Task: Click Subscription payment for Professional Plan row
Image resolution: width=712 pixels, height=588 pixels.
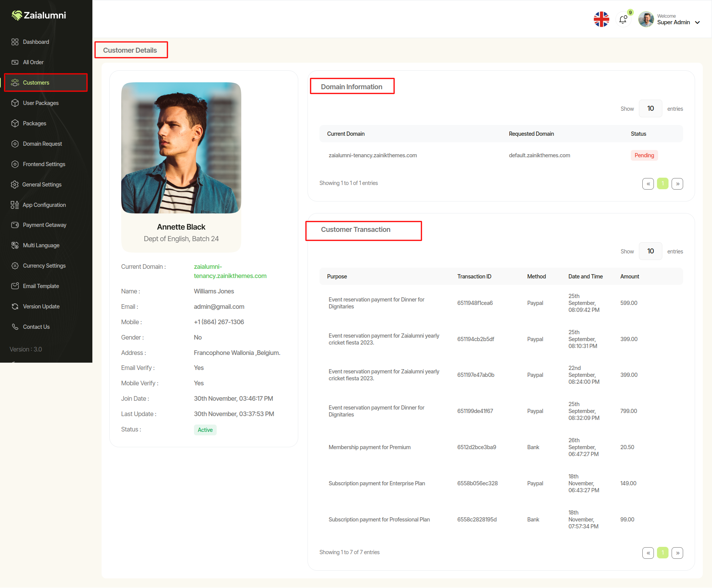Action: pos(501,520)
